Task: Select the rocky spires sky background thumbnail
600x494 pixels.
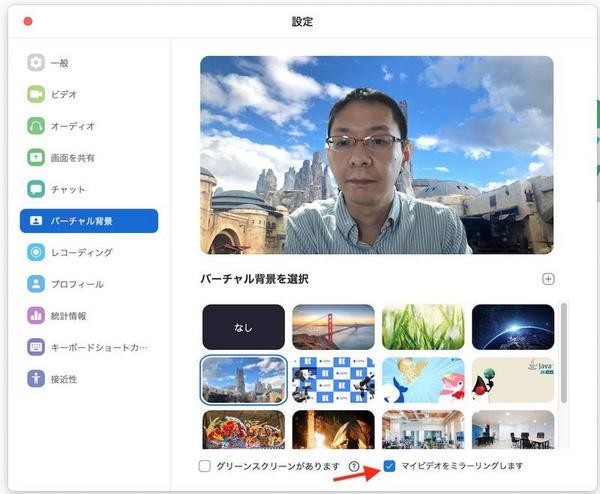Action: click(x=243, y=380)
